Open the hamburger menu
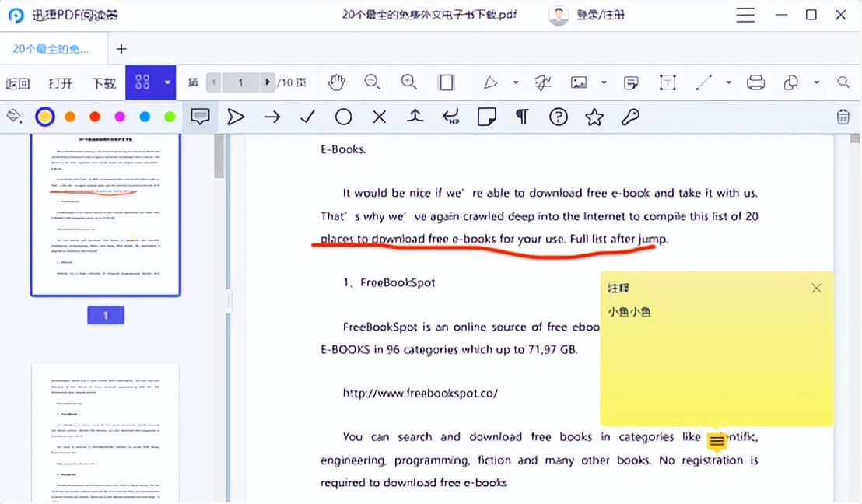Image resolution: width=862 pixels, height=504 pixels. tap(745, 15)
